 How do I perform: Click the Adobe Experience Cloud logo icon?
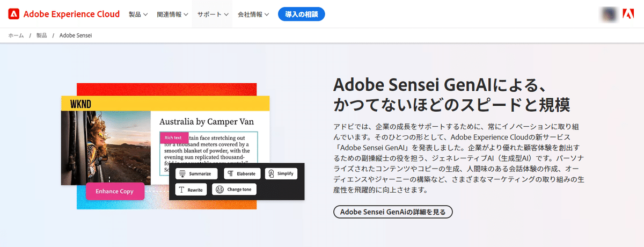click(x=14, y=14)
